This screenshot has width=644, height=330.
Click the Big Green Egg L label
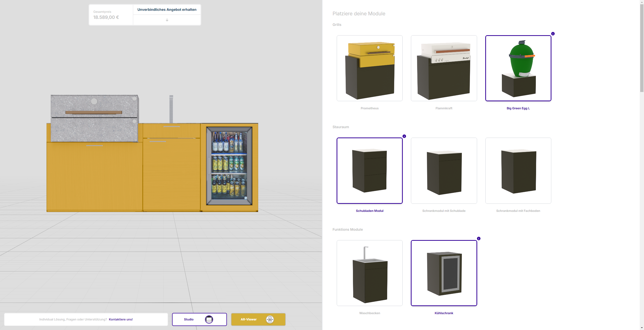518,108
